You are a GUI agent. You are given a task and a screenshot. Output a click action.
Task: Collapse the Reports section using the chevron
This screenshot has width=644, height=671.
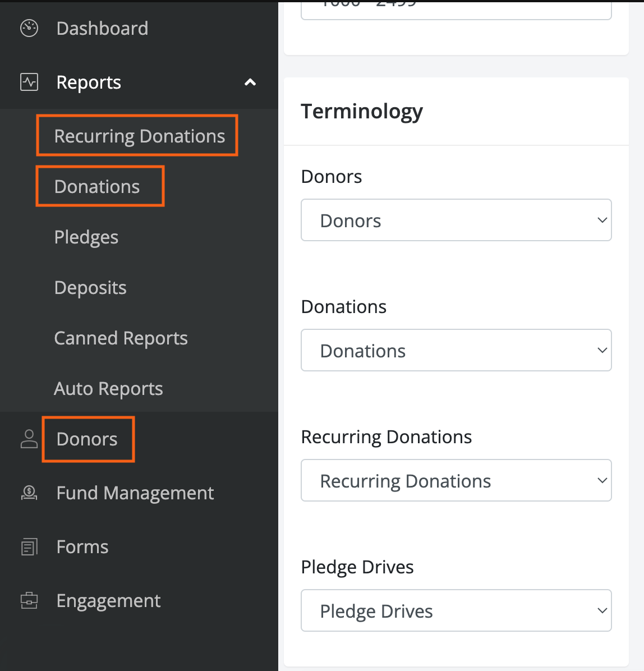(250, 82)
